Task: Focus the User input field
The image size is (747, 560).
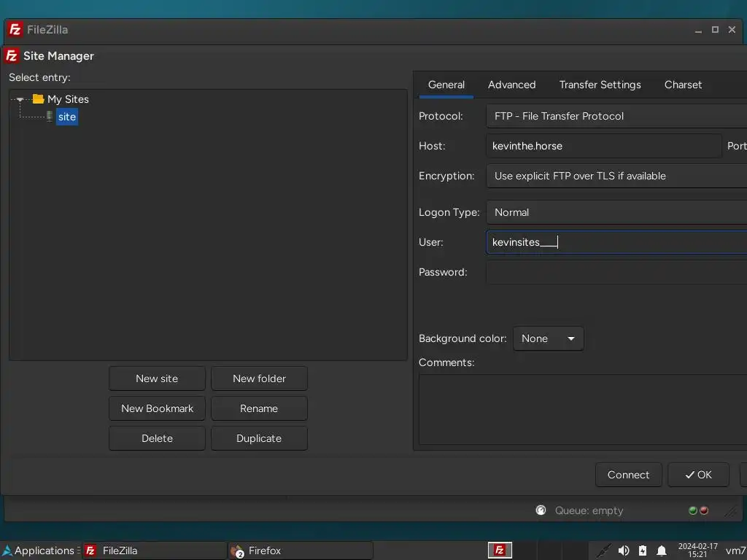Action: coord(616,242)
